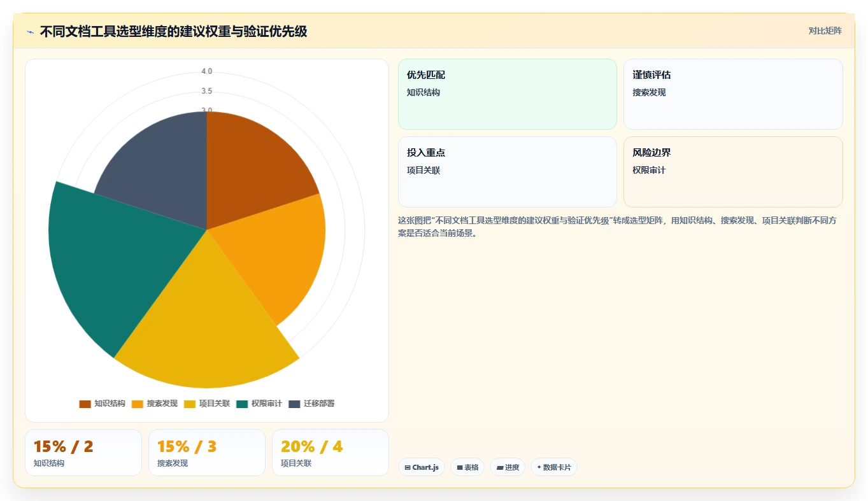
Task: Open the 风险边界 matrix card
Action: (x=733, y=172)
